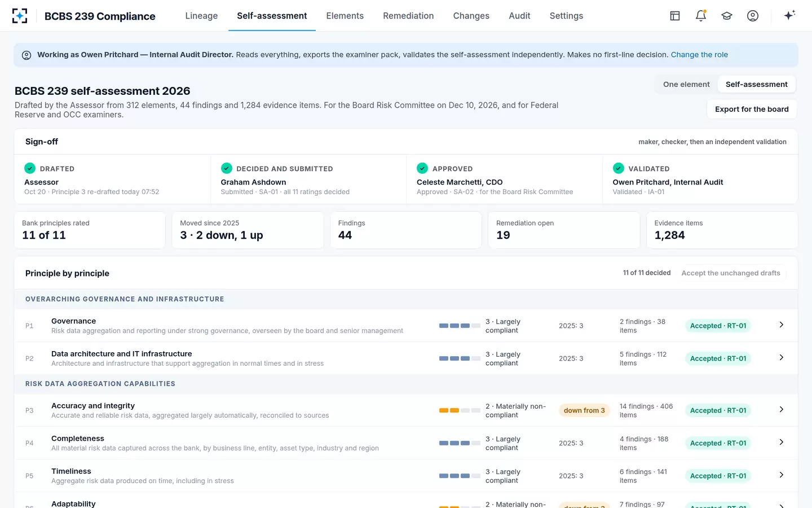
Task: Open the Audit tab
Action: [x=519, y=16]
